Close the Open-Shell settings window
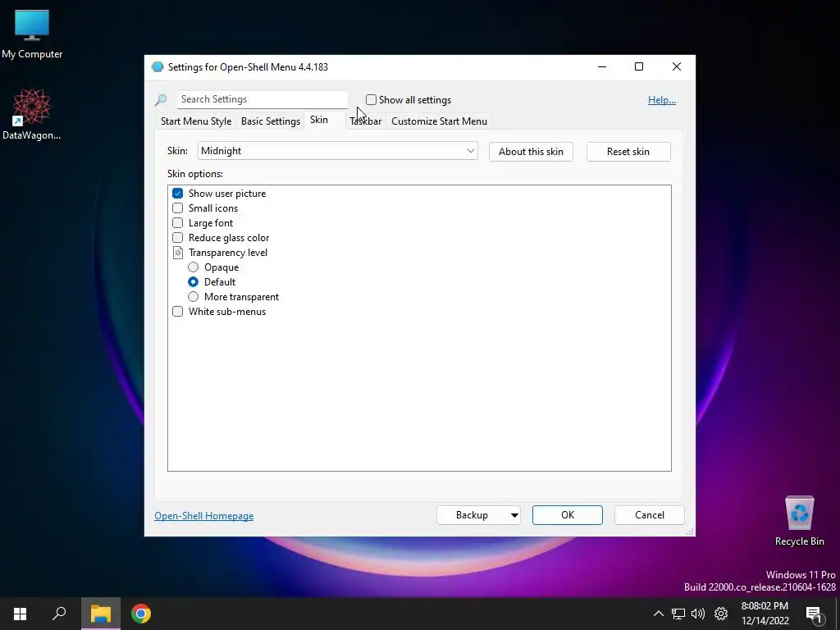Image resolution: width=840 pixels, height=630 pixels. (677, 66)
